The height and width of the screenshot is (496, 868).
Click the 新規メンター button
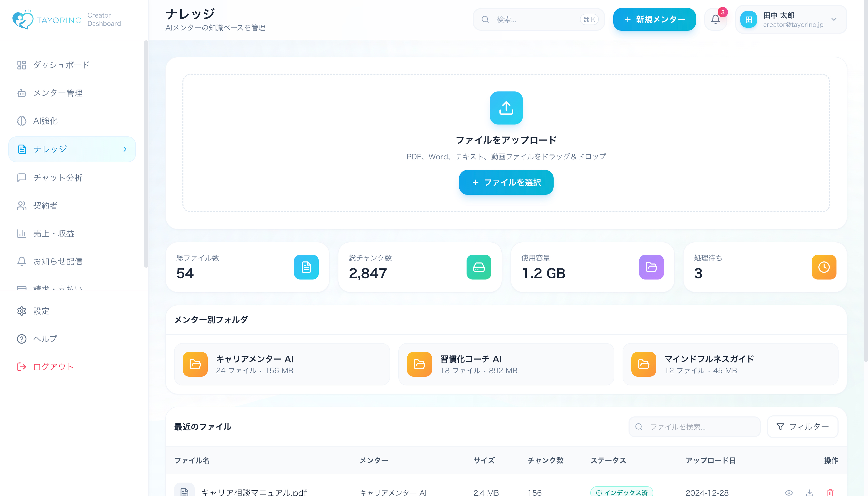654,19
